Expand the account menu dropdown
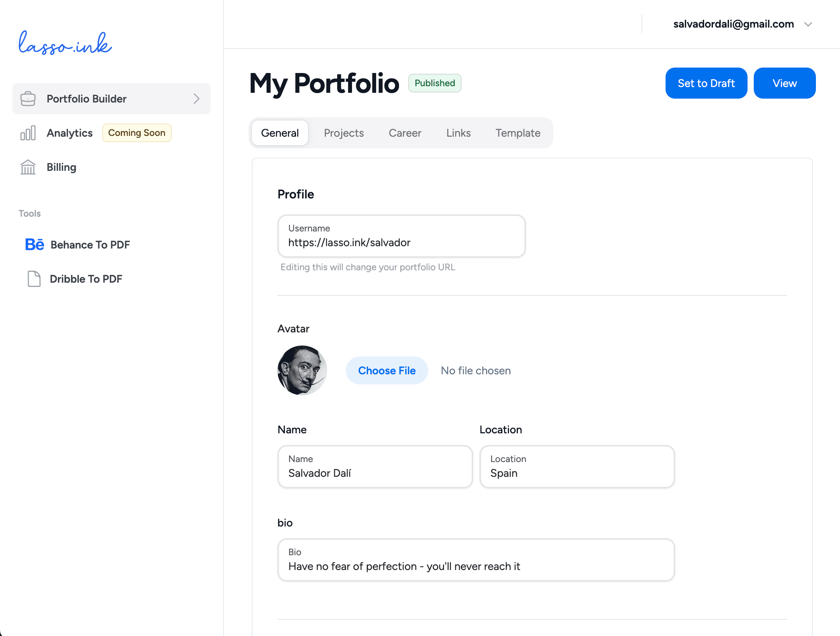Screen dimensions: 840x636 [808, 24]
